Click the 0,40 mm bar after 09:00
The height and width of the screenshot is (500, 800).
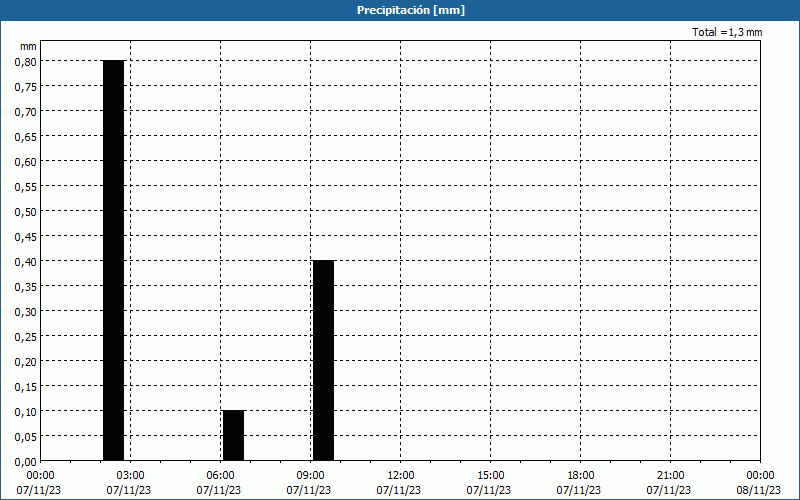(323, 360)
